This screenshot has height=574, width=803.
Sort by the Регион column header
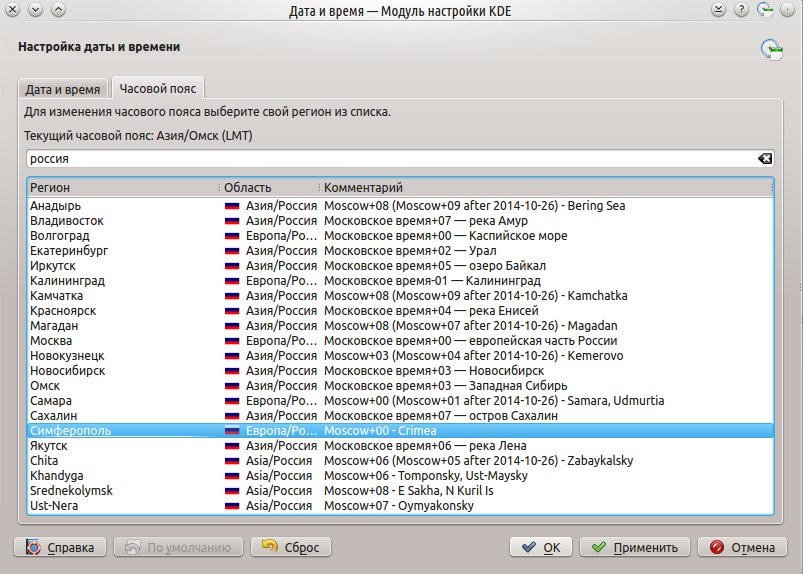pos(123,187)
